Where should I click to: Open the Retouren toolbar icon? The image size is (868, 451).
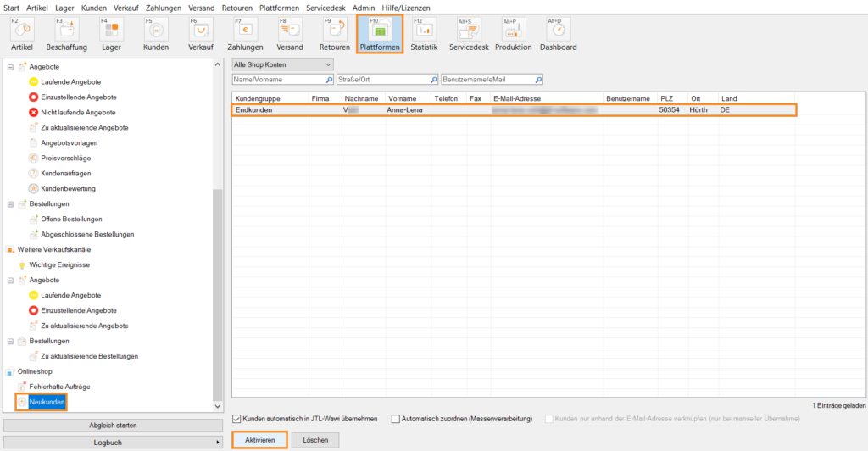click(x=334, y=31)
